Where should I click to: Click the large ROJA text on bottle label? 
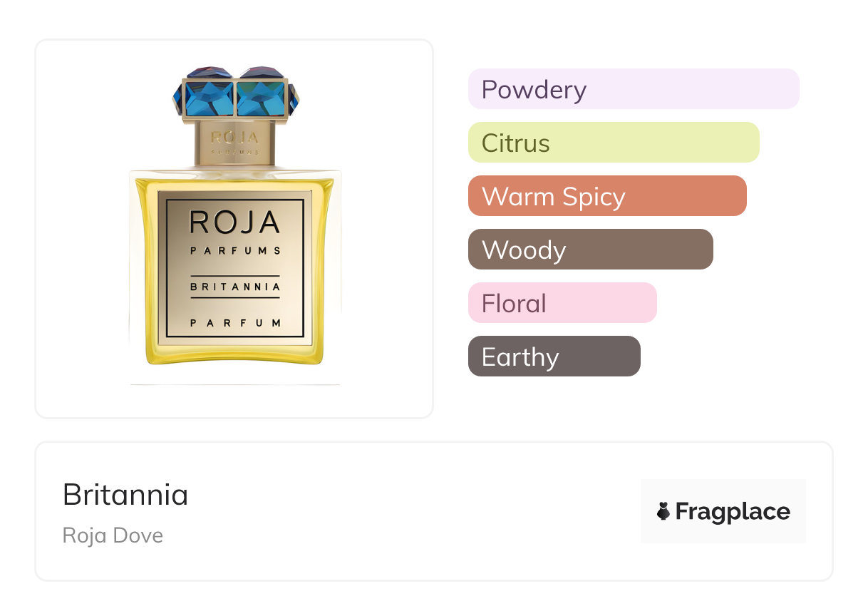point(234,222)
